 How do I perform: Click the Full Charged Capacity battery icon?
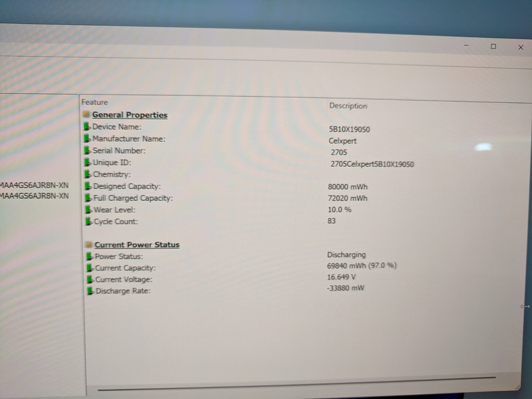[x=88, y=198]
